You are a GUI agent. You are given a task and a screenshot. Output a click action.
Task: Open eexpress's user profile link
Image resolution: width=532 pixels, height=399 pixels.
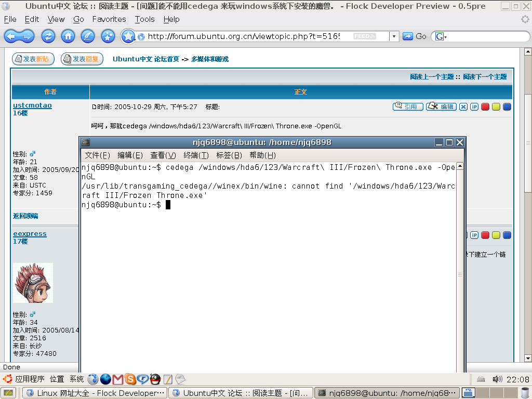click(30, 234)
